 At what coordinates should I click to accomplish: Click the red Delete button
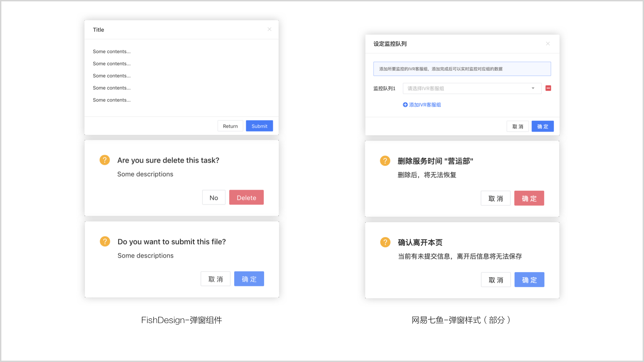pos(246,197)
